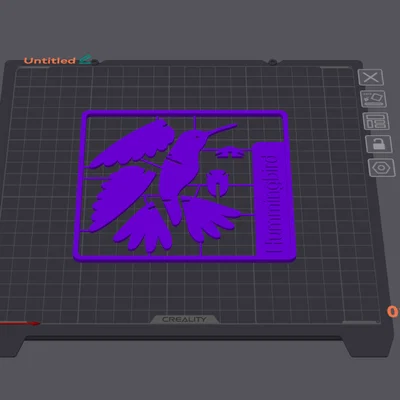Click the auto-orient objects plate icon
This screenshot has width=400, height=400.
374,99
